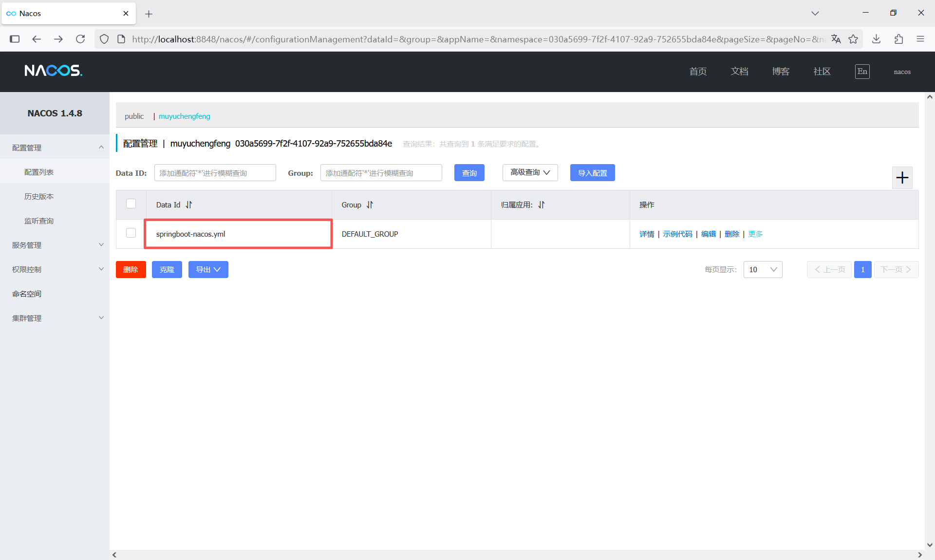Open 历史版本 in the sidebar
The height and width of the screenshot is (560, 935).
39,196
